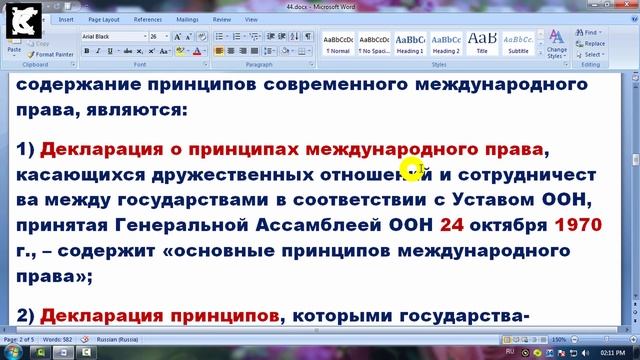
Task: Toggle bold formatting
Action: click(x=87, y=51)
